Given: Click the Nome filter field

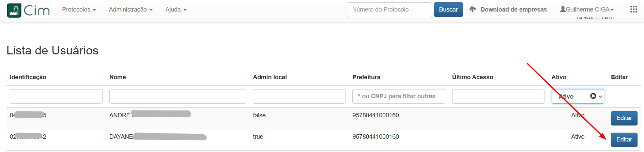Looking at the screenshot, I should [x=178, y=96].
